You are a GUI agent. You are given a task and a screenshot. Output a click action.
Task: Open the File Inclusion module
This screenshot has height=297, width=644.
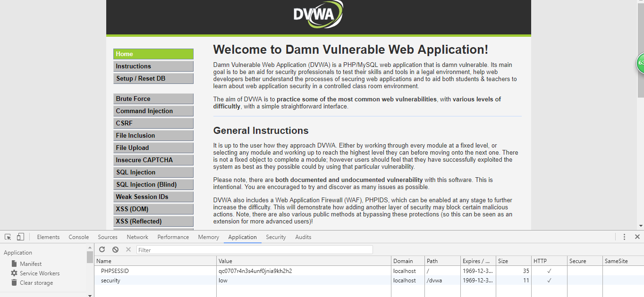coord(153,136)
